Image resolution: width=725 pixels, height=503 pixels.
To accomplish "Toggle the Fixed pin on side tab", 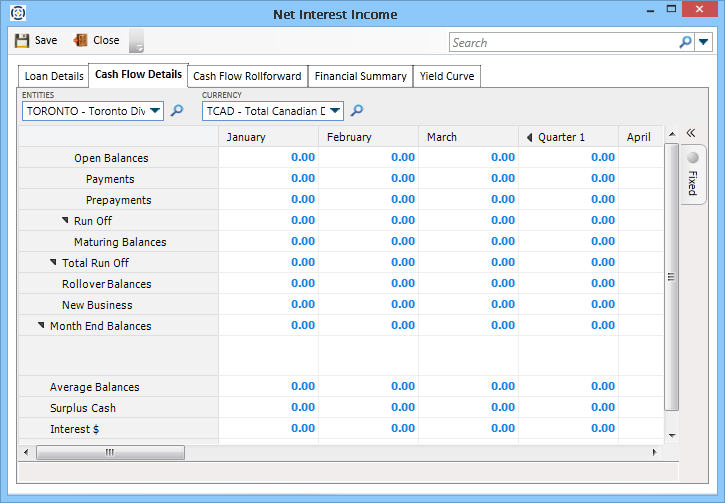I will 692,158.
